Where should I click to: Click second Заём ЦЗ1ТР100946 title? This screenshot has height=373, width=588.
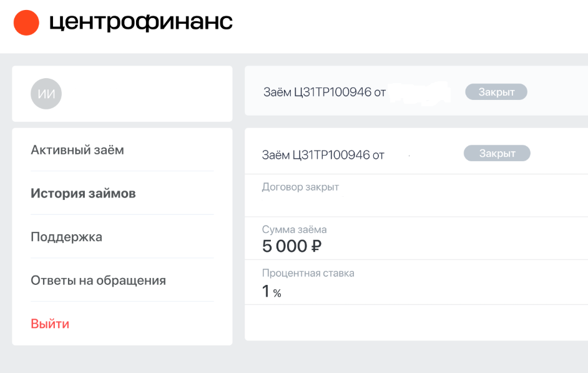pyautogui.click(x=323, y=155)
